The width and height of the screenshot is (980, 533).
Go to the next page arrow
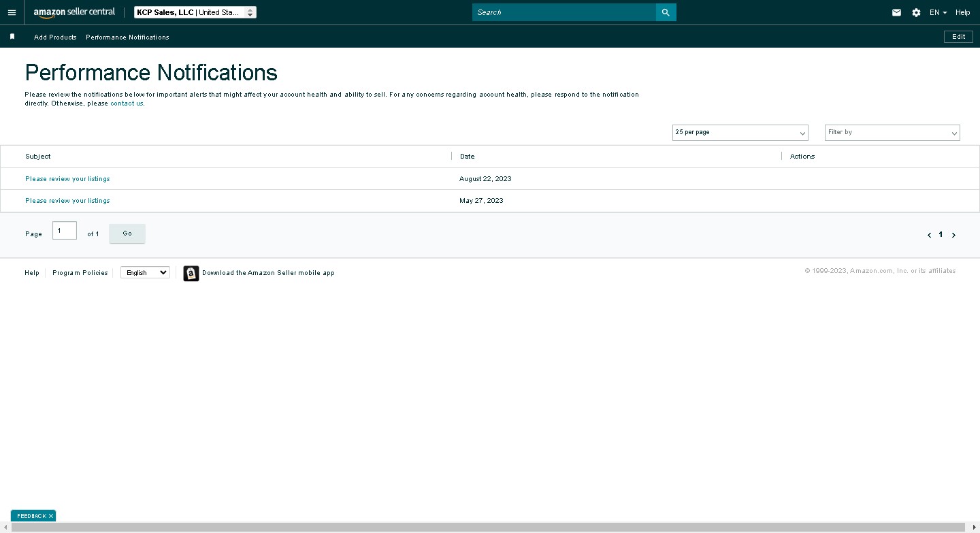pyautogui.click(x=953, y=235)
